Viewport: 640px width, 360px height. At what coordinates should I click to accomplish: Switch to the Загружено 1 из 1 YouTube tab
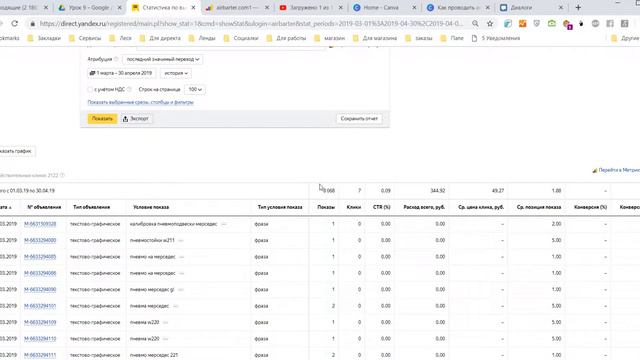pyautogui.click(x=311, y=7)
